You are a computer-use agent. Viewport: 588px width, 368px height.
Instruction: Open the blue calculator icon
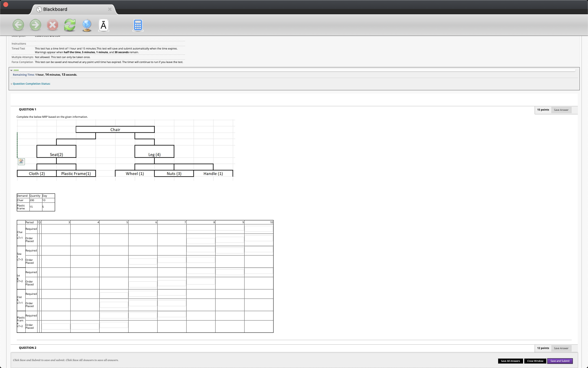tap(138, 25)
